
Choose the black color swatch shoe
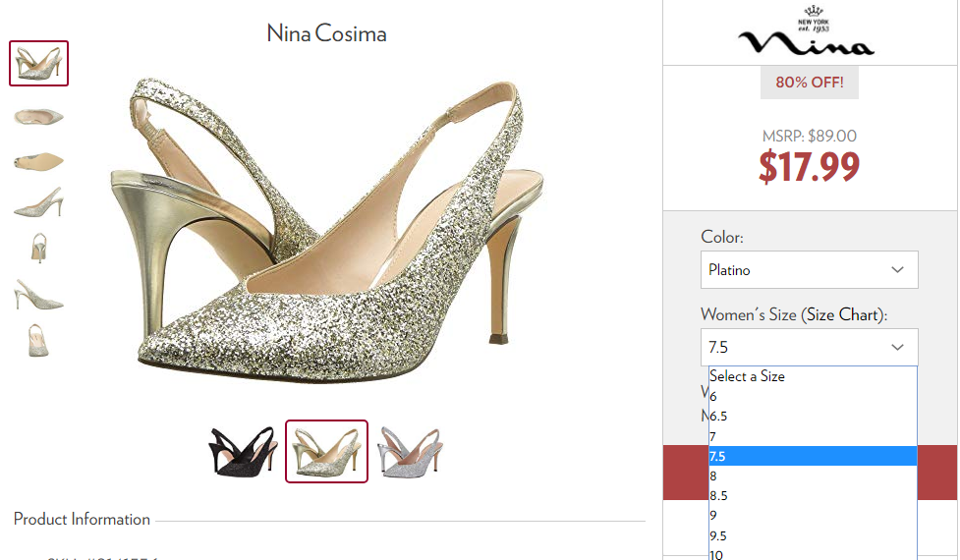coord(244,452)
